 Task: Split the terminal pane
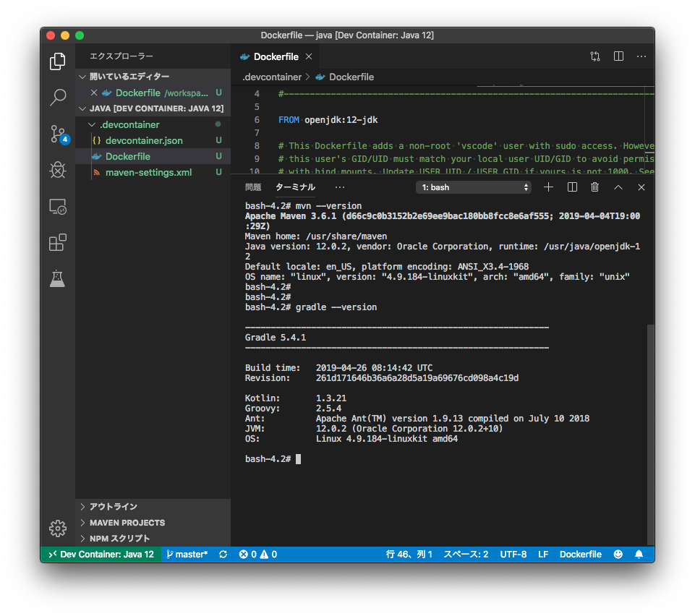(572, 187)
